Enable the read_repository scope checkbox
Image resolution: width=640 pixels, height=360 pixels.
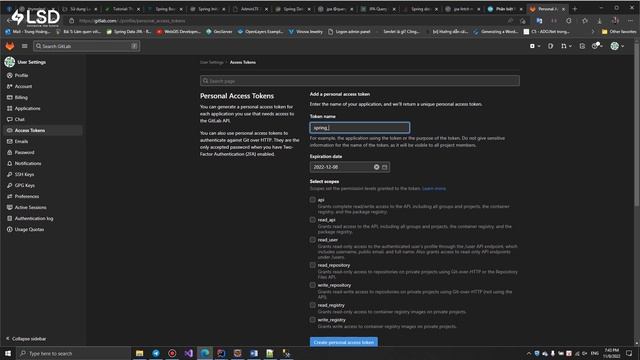(313, 265)
